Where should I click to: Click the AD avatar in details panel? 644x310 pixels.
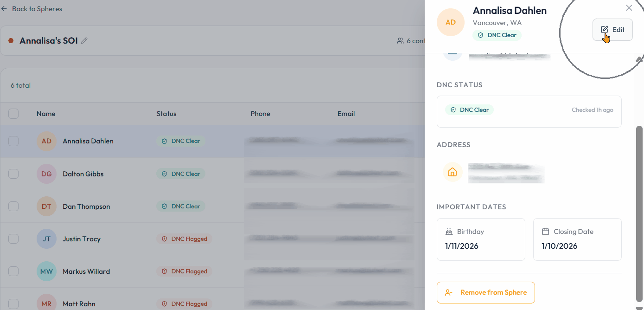click(450, 22)
